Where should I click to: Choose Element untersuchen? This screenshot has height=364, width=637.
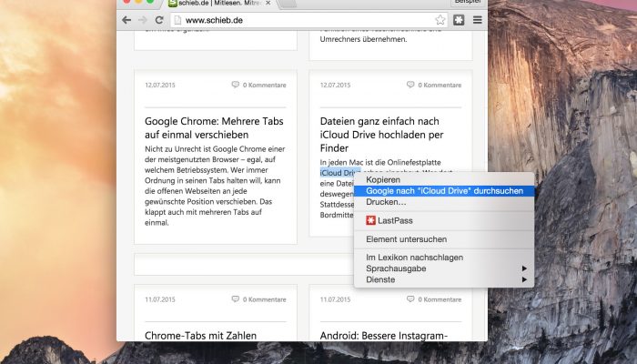coord(444,239)
